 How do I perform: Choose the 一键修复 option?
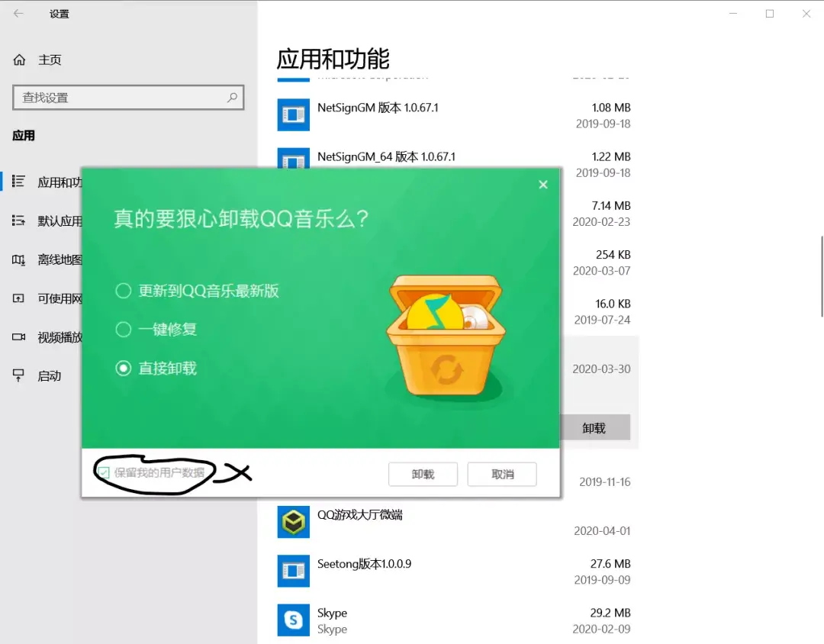tap(156, 330)
